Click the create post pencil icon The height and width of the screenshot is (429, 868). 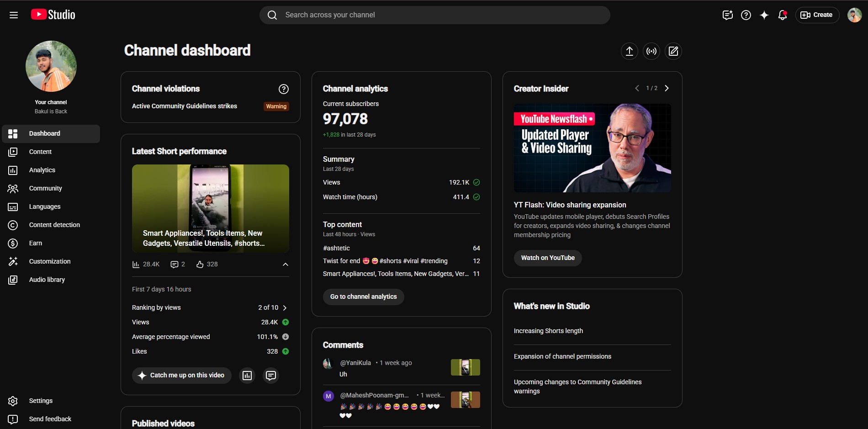pyautogui.click(x=673, y=51)
